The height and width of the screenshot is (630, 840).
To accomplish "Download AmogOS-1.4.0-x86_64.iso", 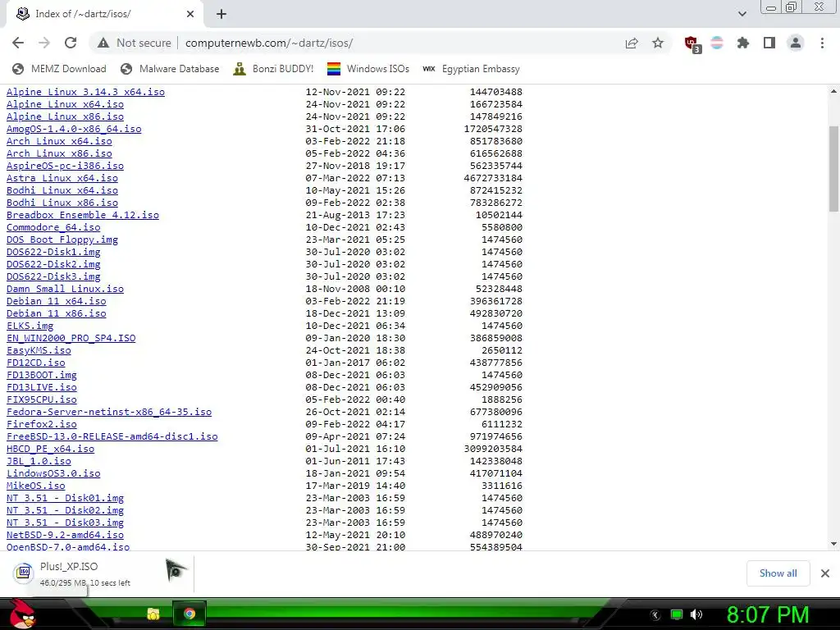I will tap(74, 129).
